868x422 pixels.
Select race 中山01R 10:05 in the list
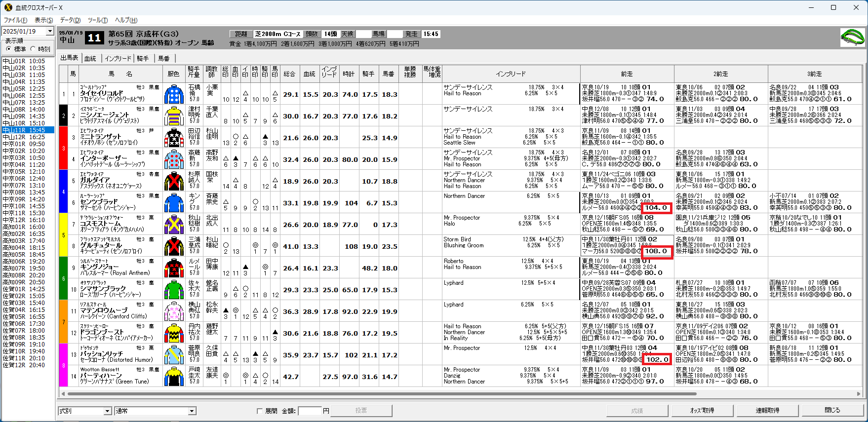(x=28, y=61)
